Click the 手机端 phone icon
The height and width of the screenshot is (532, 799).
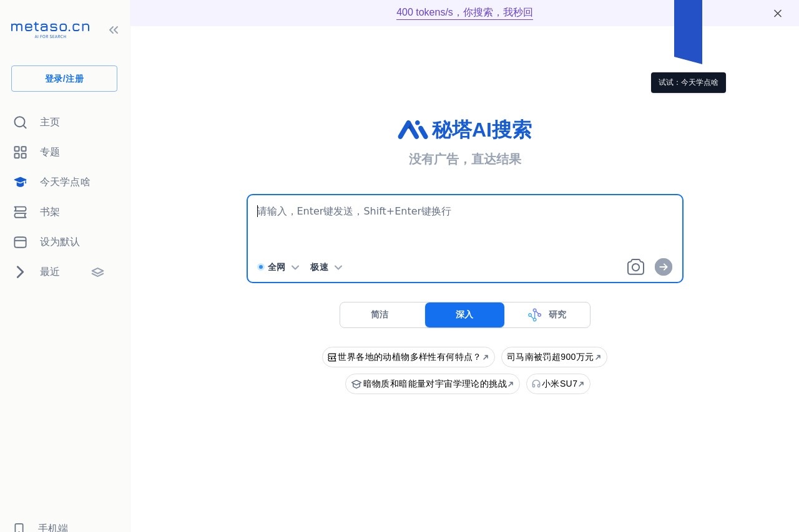click(x=20, y=528)
